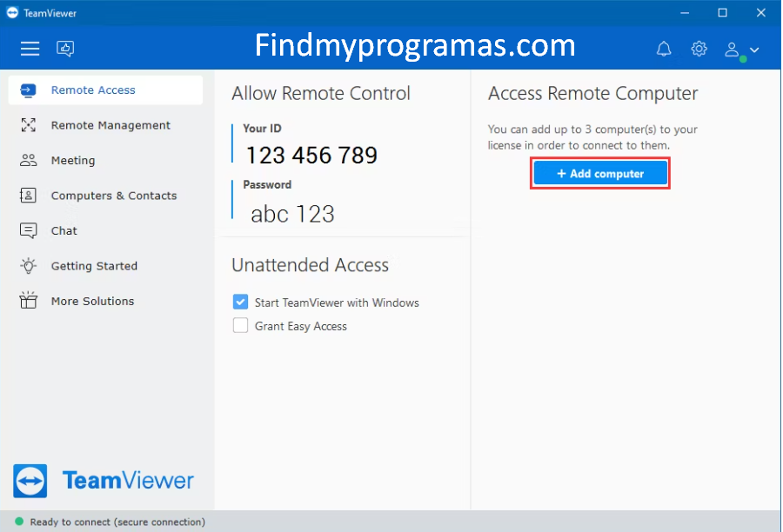Click the Getting Started lightbulb icon
The image size is (783, 532).
27,265
